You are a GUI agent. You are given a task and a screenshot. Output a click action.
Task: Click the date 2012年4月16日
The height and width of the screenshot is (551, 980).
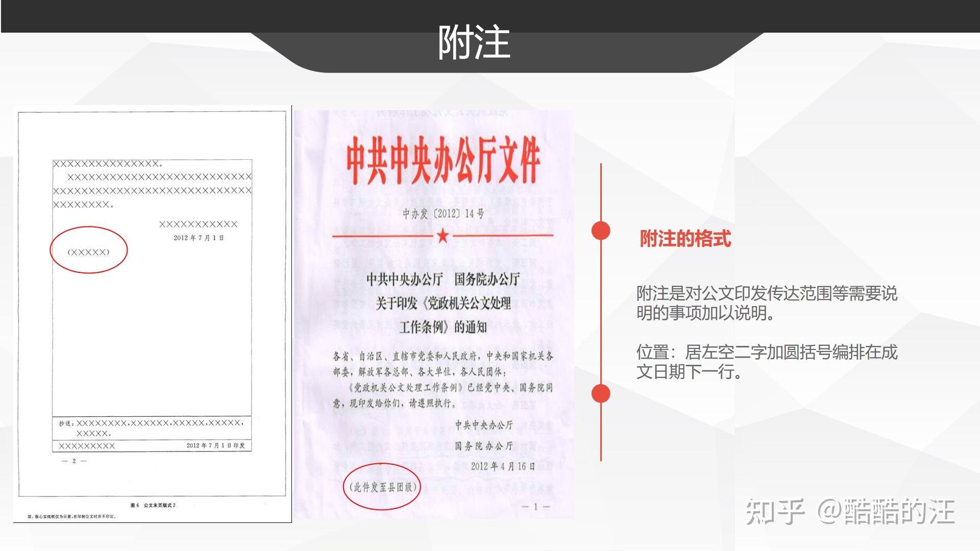coord(503,466)
